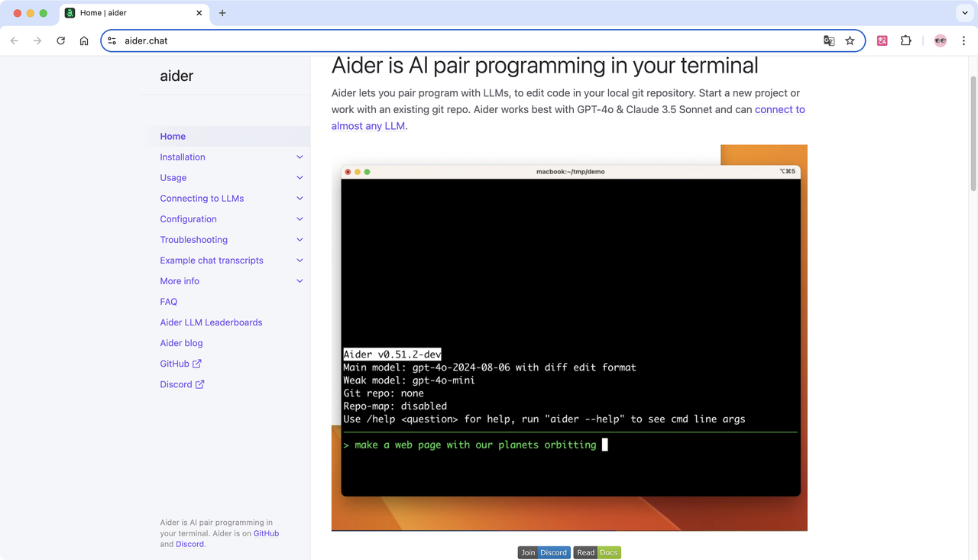
Task: Open Chrome three-dot menu
Action: pyautogui.click(x=963, y=40)
